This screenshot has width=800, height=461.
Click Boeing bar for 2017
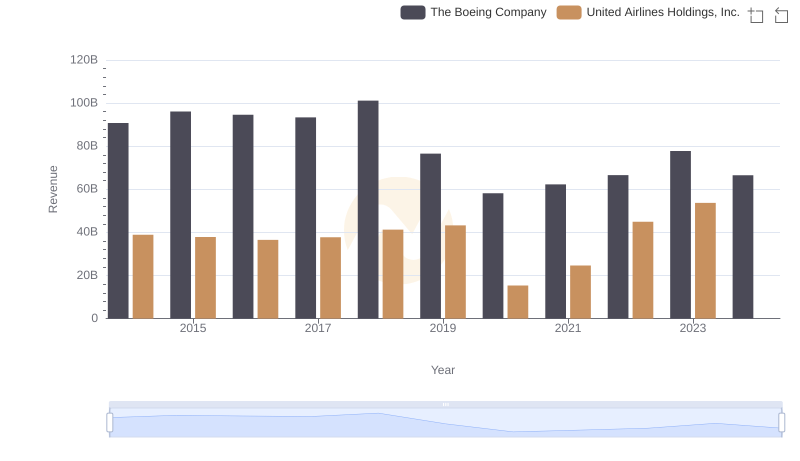tap(305, 218)
